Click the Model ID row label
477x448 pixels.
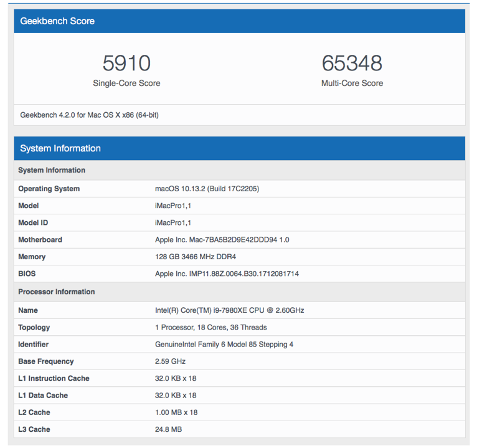pos(33,223)
